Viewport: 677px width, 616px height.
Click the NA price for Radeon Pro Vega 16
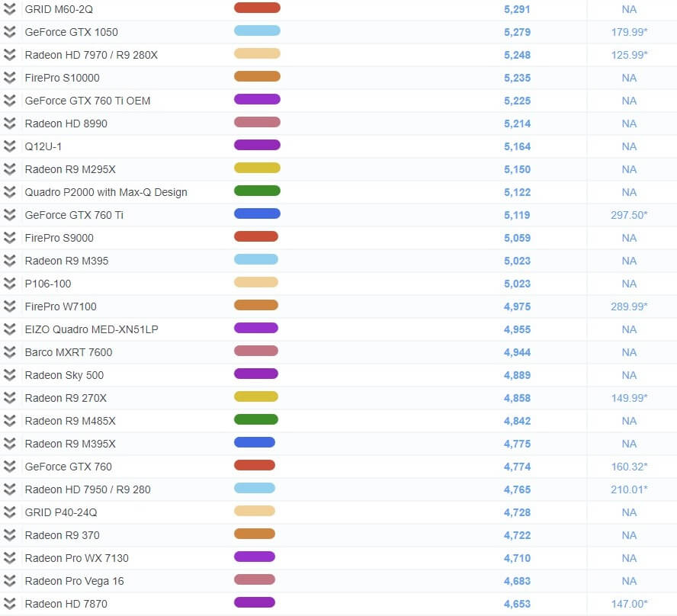(629, 581)
